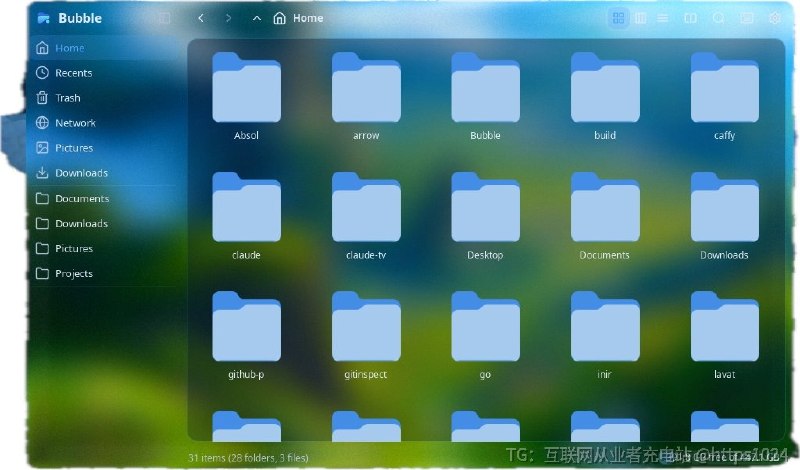800x470 pixels.
Task: Select the github-p folder
Action: (246, 336)
